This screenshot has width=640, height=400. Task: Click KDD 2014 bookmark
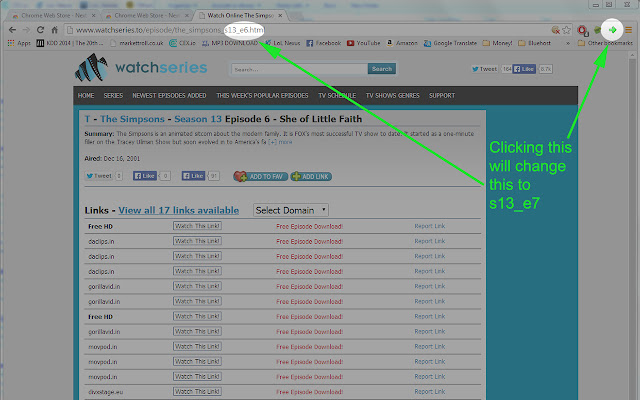point(70,43)
